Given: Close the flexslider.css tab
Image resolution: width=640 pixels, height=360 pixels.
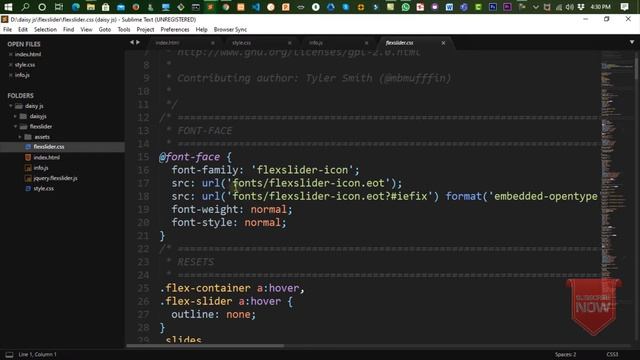Looking at the screenshot, I should (x=443, y=43).
